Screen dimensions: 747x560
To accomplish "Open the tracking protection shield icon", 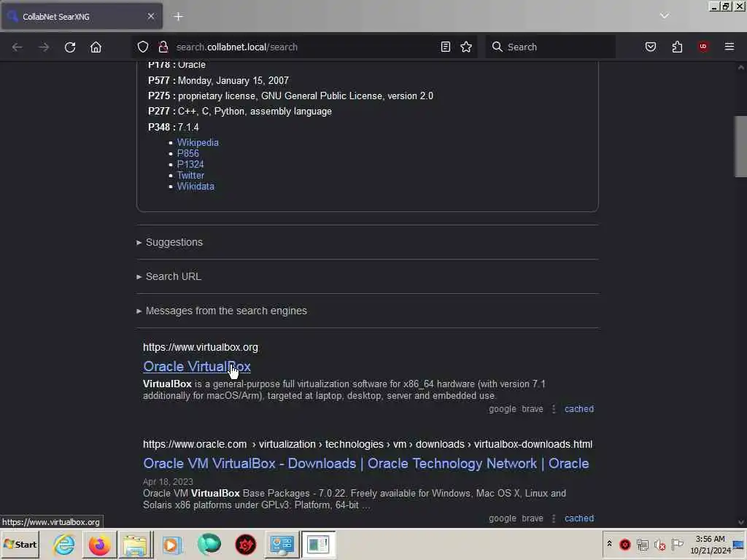I will 143,47.
